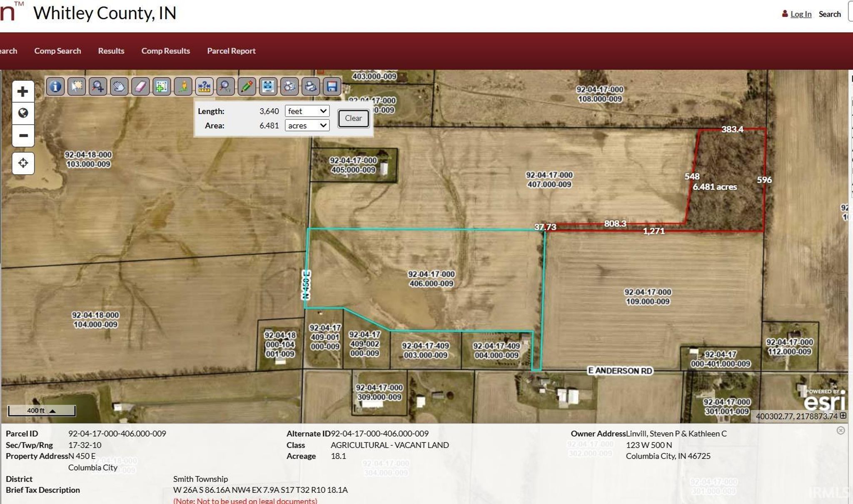Click the printer icon in map toolbar
Image resolution: width=853 pixels, height=504 pixels.
click(x=311, y=87)
